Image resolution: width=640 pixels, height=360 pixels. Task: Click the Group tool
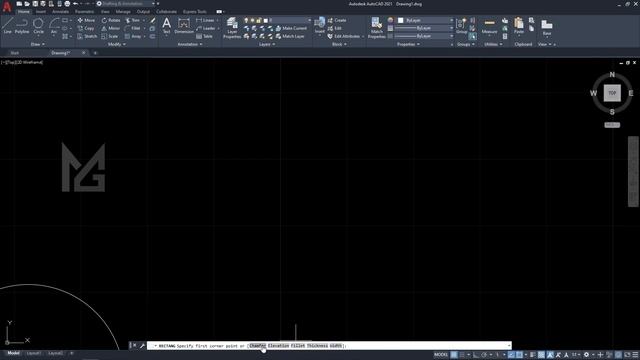[462, 25]
